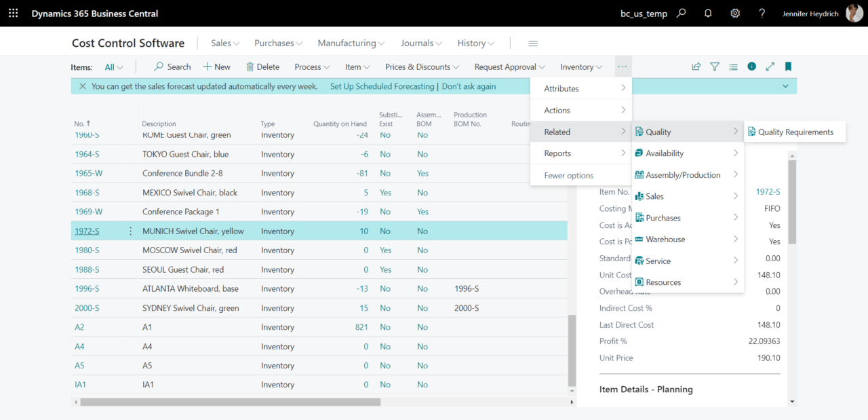The height and width of the screenshot is (420, 868).
Task: Click the Related menu entry
Action: coord(581,132)
